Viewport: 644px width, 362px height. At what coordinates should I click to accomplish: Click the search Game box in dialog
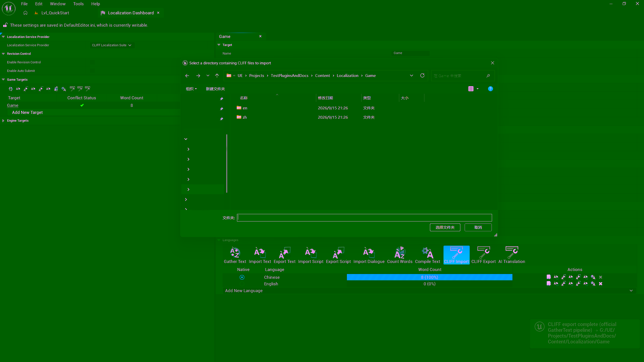[x=463, y=76]
